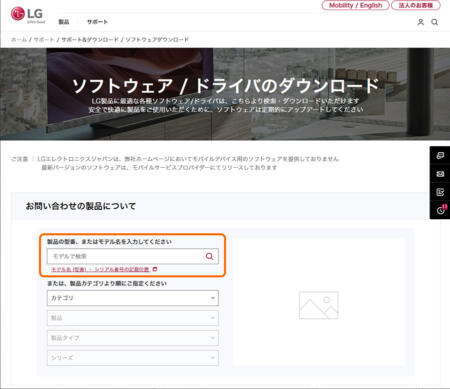Viewport: 450px width, 389px height.
Task: Open site search magnifier in header
Action: [435, 22]
